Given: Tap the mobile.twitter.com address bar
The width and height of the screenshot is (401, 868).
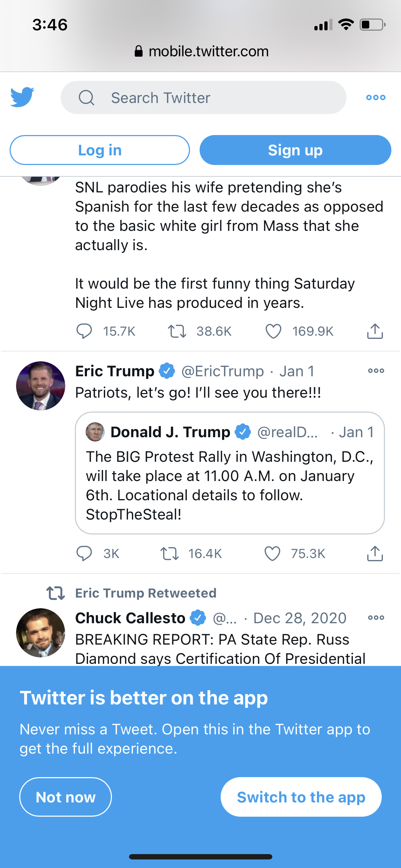Looking at the screenshot, I should [201, 51].
